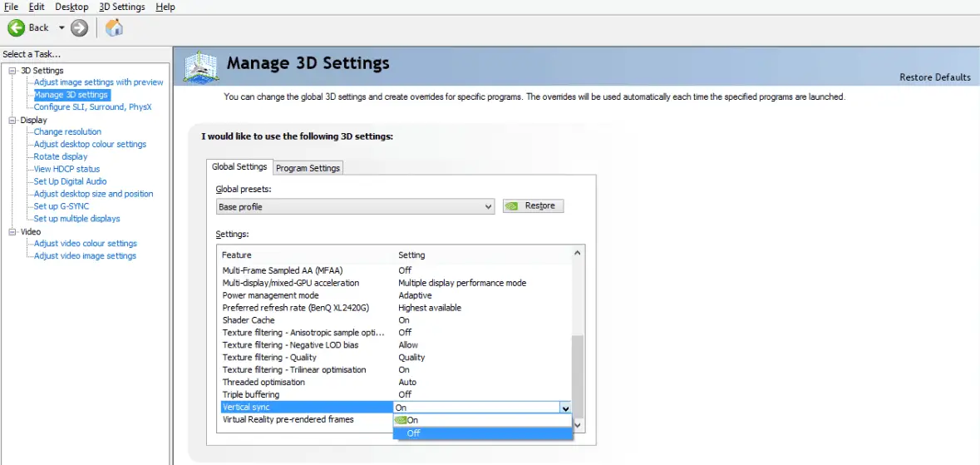Open Adjust video image settings
980x465 pixels.
pyautogui.click(x=85, y=256)
